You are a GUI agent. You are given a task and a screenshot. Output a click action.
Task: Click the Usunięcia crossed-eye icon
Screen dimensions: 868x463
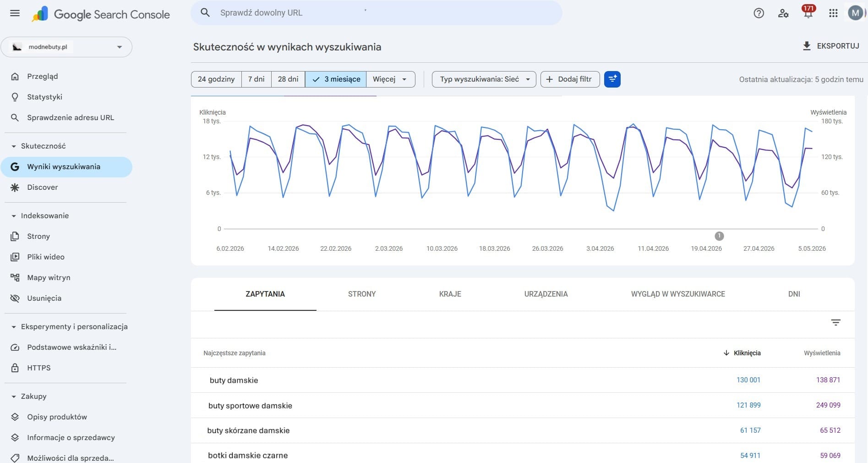pos(15,298)
